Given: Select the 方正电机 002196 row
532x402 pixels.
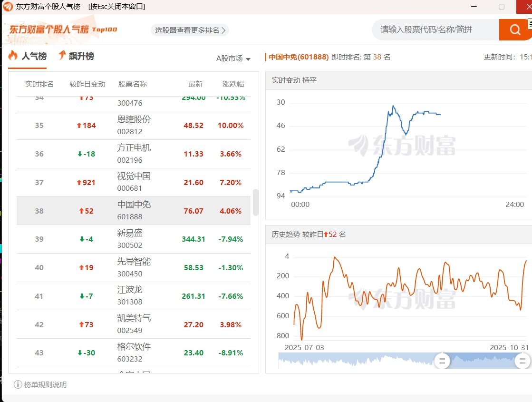Looking at the screenshot, I should [133, 154].
